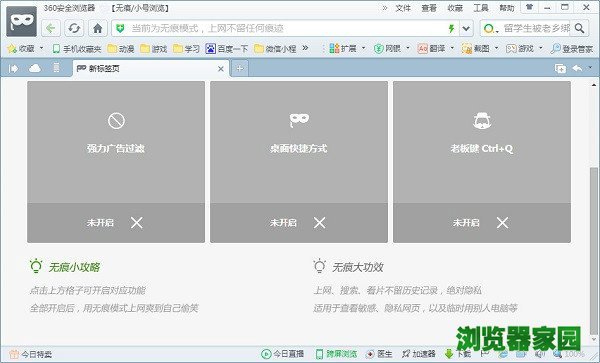Click the 截图 screenshot button

pyautogui.click(x=476, y=49)
